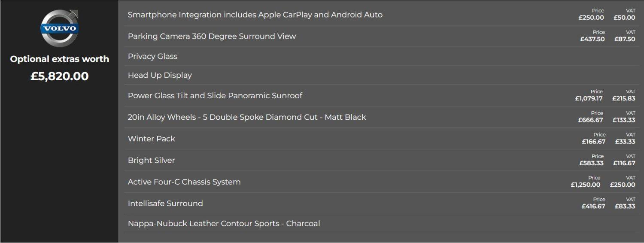Click the £250.00 price for Smartphone Integration
The height and width of the screenshot is (243, 644).
point(591,18)
